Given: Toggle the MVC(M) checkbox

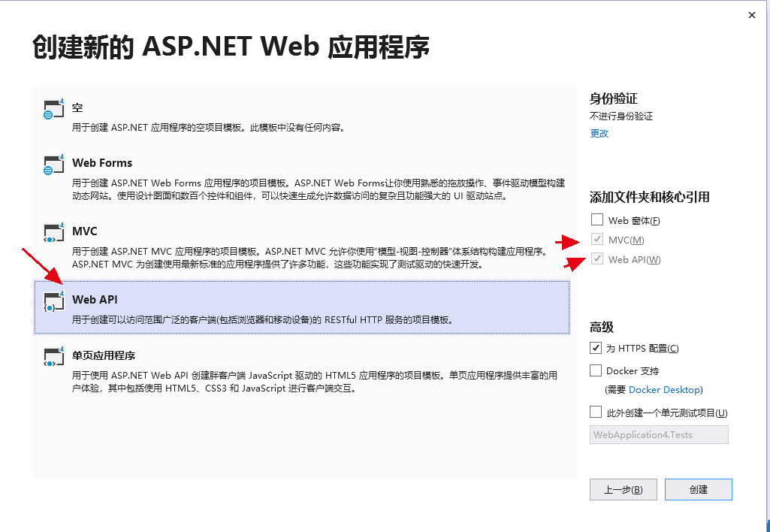Looking at the screenshot, I should coord(598,239).
